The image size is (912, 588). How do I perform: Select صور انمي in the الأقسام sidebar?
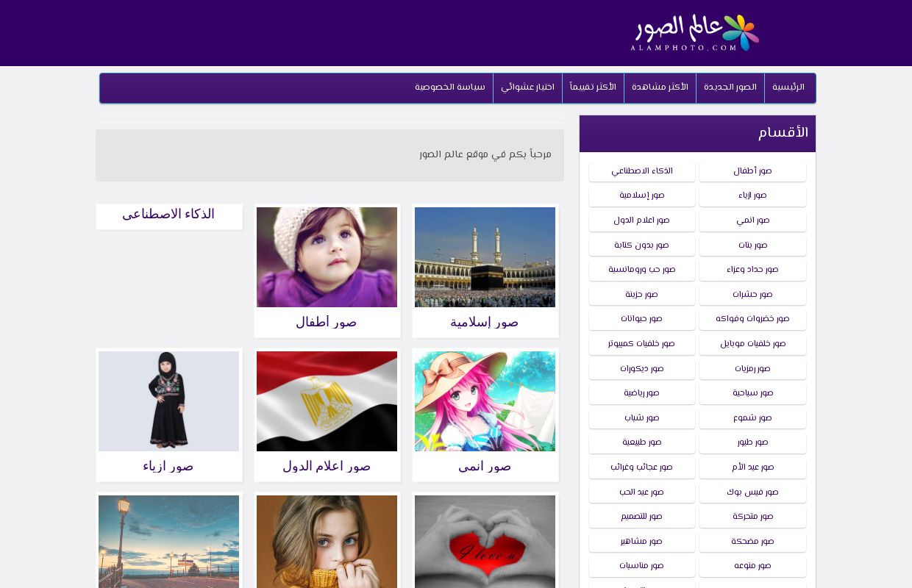coord(752,220)
